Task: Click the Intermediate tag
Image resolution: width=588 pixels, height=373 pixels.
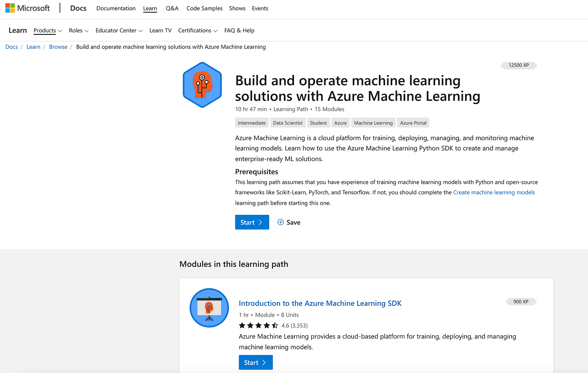Action: (252, 123)
